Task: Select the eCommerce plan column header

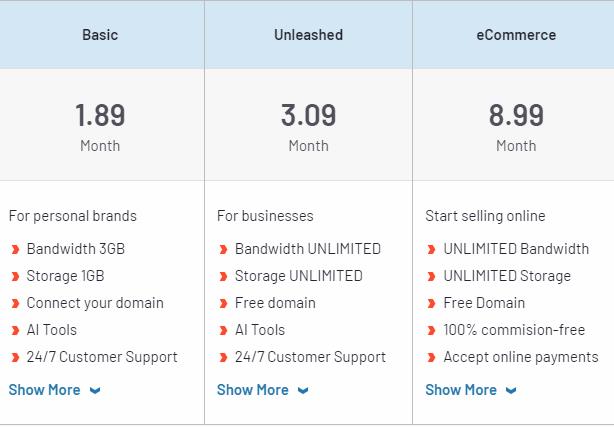Action: click(516, 35)
